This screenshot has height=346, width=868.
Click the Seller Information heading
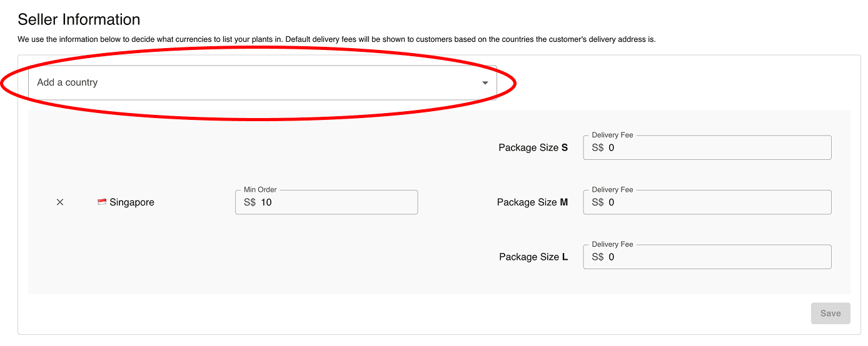79,19
